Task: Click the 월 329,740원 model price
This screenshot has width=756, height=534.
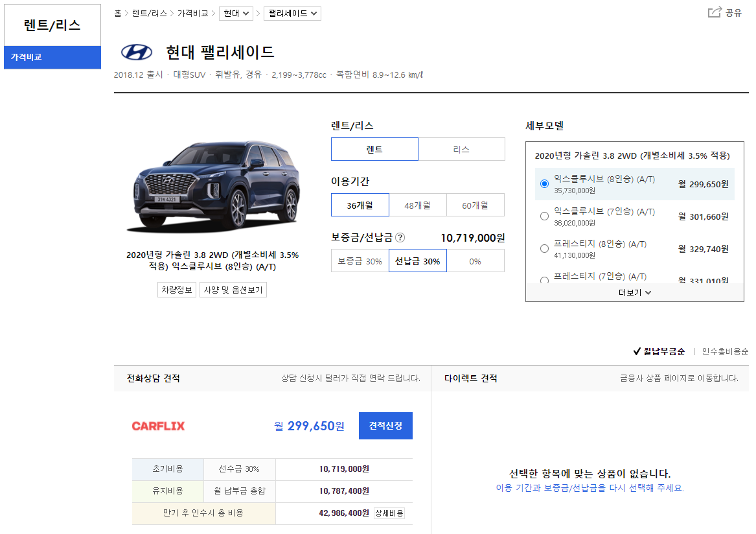Action: click(704, 249)
